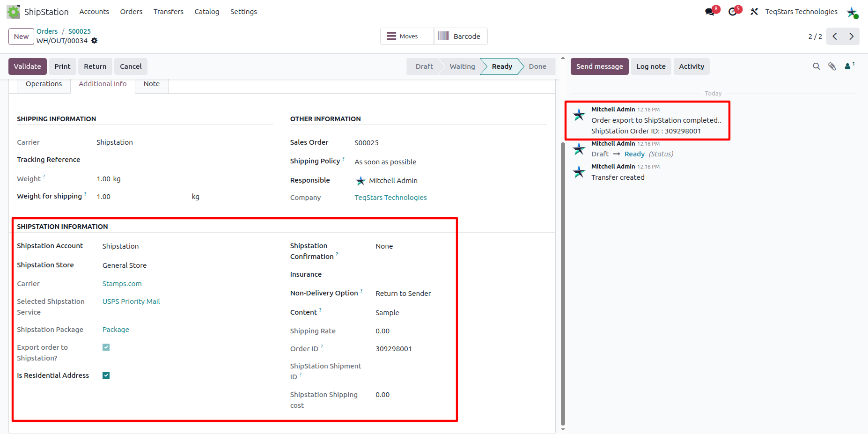Click the Shipping Policy help question mark
The width and height of the screenshot is (868, 434).
[343, 159]
